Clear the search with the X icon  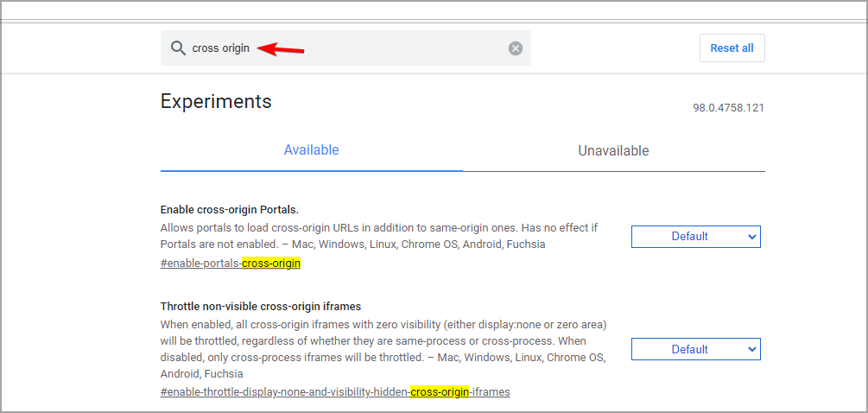(516, 48)
